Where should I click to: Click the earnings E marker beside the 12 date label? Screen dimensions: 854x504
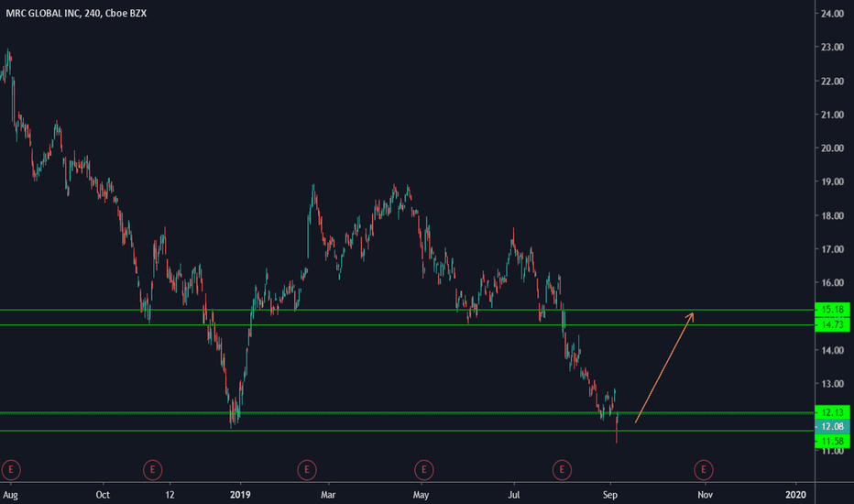[x=152, y=470]
